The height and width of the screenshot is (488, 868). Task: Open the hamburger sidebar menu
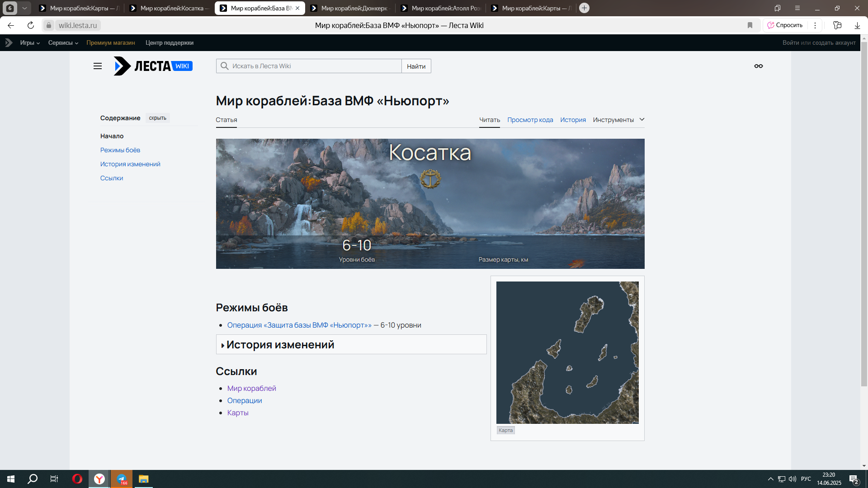click(x=98, y=66)
